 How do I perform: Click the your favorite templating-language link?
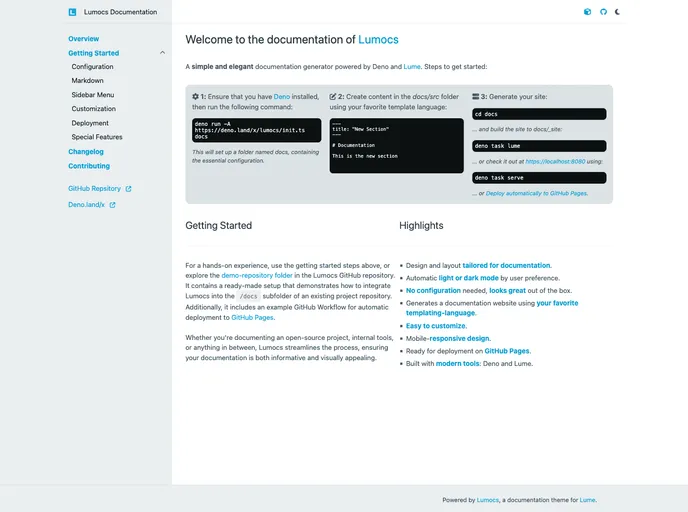557,303
